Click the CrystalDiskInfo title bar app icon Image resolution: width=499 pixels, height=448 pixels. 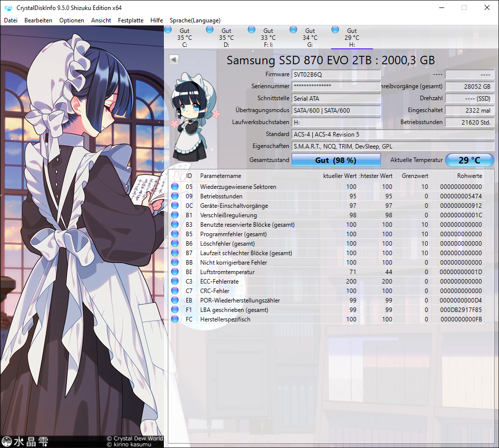(8, 7)
